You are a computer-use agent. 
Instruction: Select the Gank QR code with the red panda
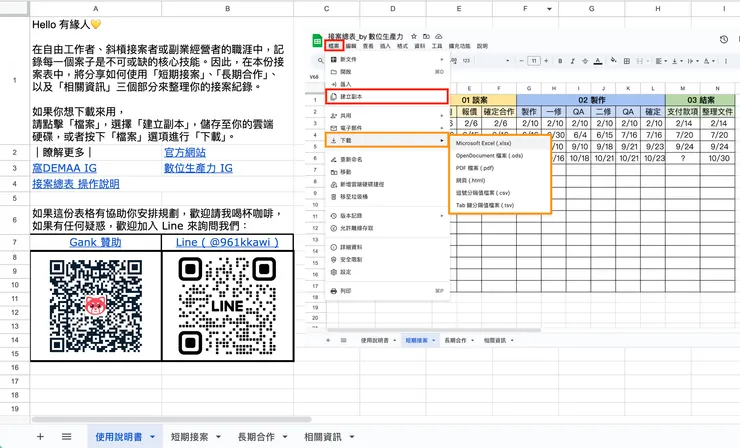(96, 306)
